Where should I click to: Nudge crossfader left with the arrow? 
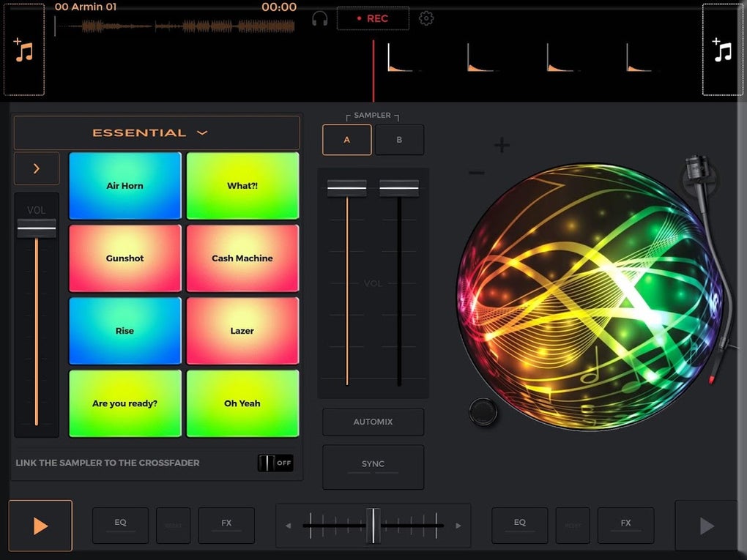[x=289, y=526]
